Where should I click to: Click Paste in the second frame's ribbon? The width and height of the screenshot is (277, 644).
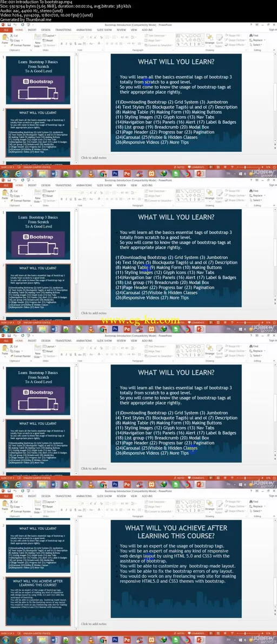(x=4, y=196)
